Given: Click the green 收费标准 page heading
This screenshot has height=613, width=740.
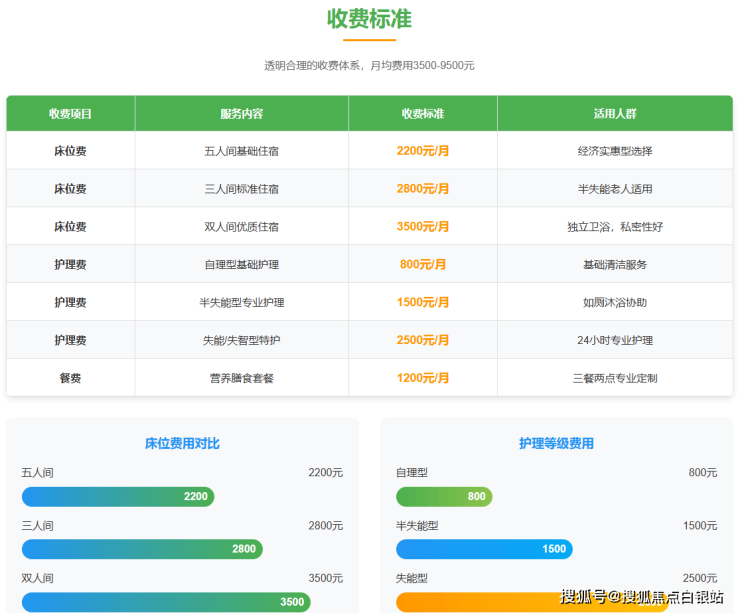Looking at the screenshot, I should pyautogui.click(x=369, y=19).
